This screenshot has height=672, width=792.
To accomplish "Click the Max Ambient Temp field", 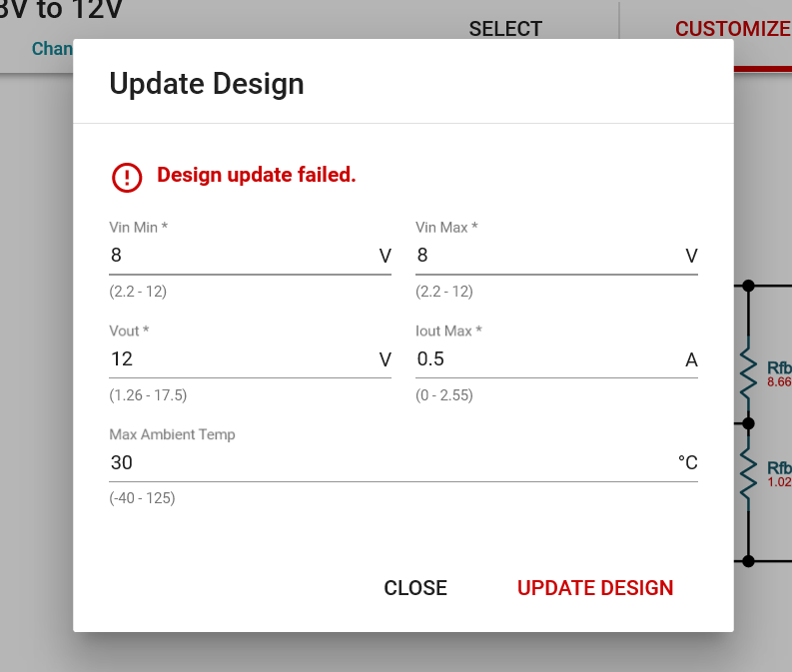I will coord(390,463).
